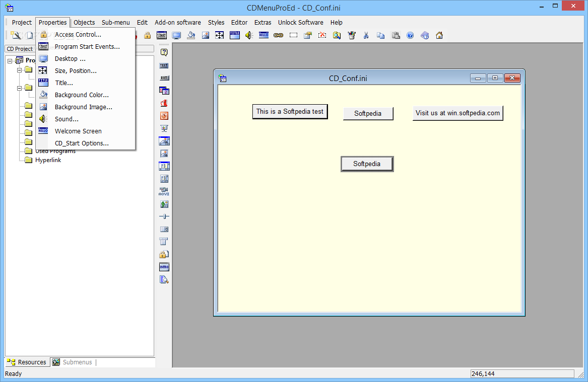Click the HELLO Welcome Screen toolbar icon
Viewport: 588px width, 382px height.
point(264,35)
